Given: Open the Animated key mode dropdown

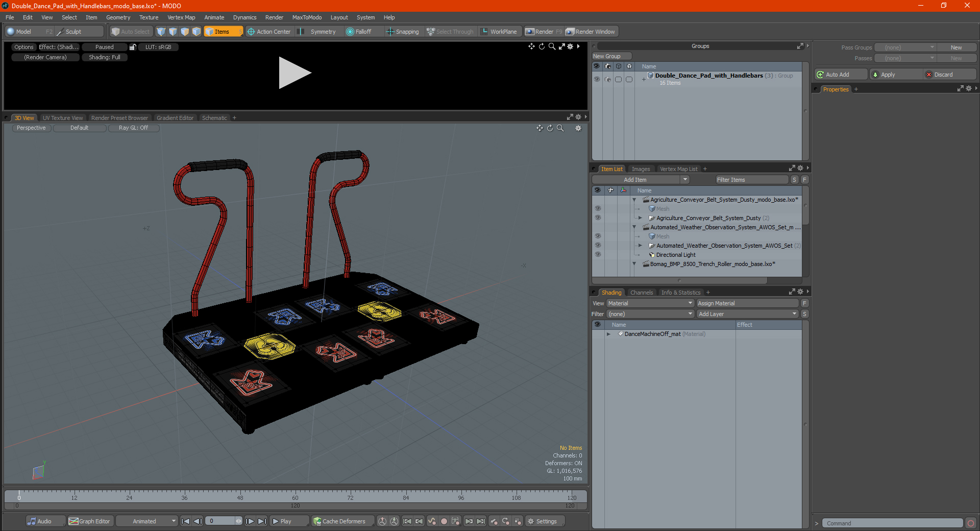Looking at the screenshot, I should click(147, 521).
